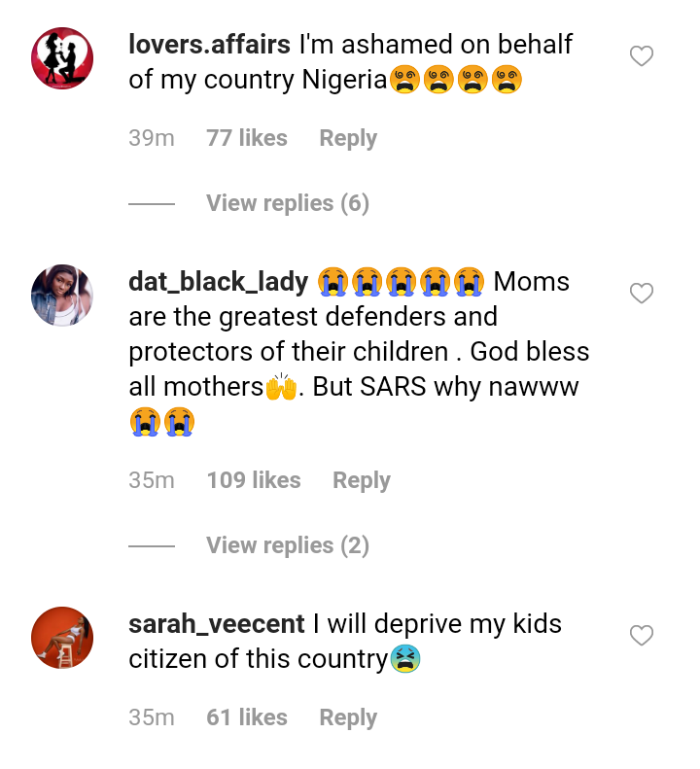Expand View replies (6) thread

pos(287,203)
